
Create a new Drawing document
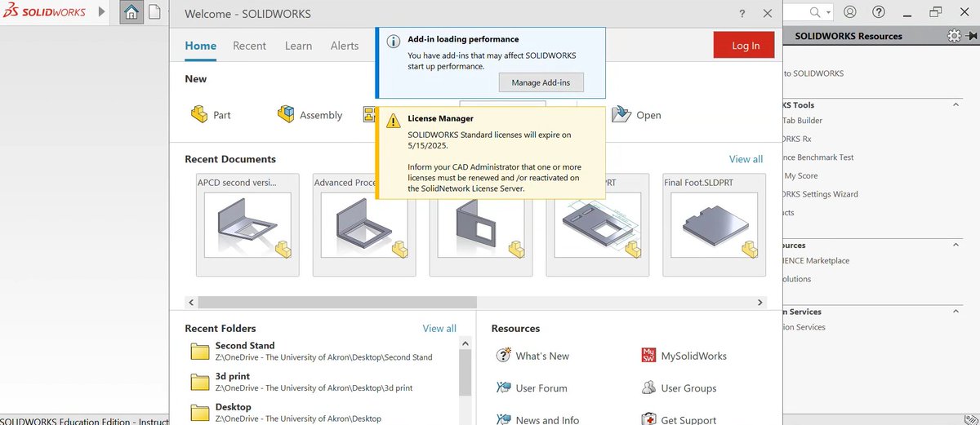click(368, 115)
